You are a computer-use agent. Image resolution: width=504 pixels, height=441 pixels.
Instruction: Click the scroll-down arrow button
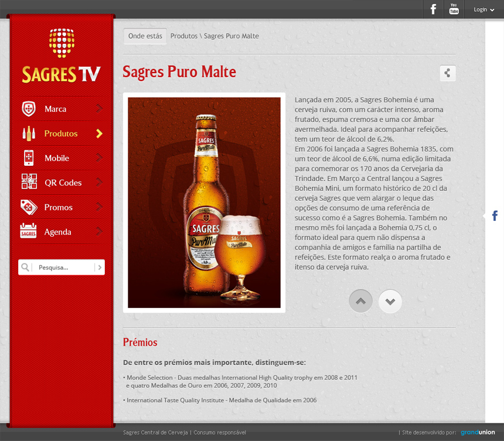pyautogui.click(x=390, y=301)
